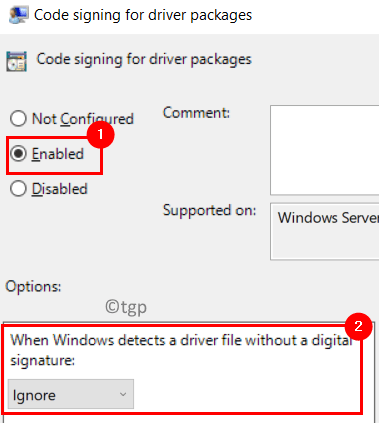The height and width of the screenshot is (423, 379).
Task: Click the ©tgp watermark text
Action: [126, 307]
